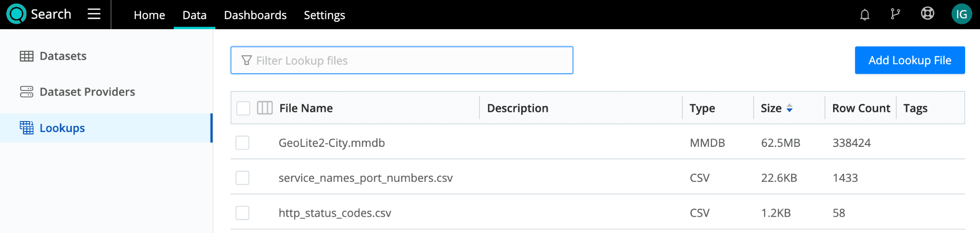
Task: Click the Datasets grid icon
Action: point(26,56)
